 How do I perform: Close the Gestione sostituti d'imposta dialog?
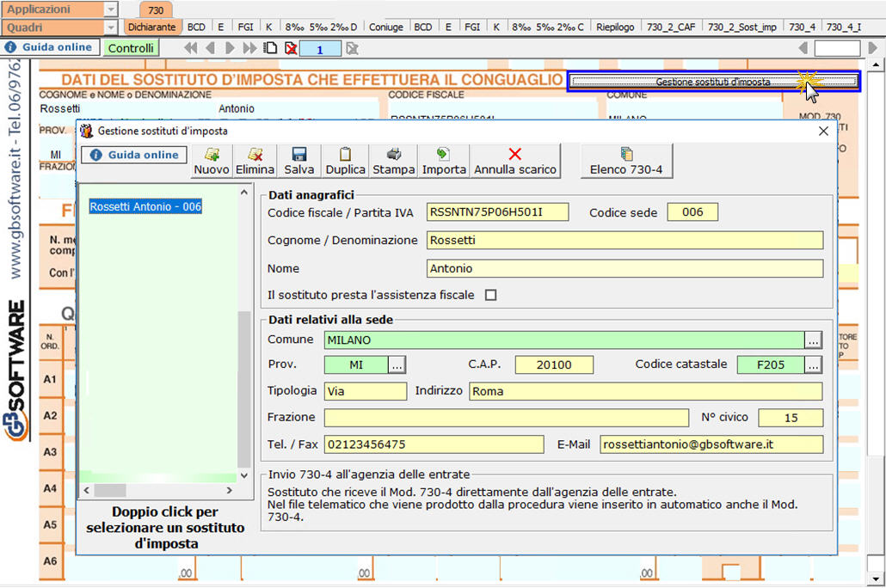pyautogui.click(x=823, y=131)
